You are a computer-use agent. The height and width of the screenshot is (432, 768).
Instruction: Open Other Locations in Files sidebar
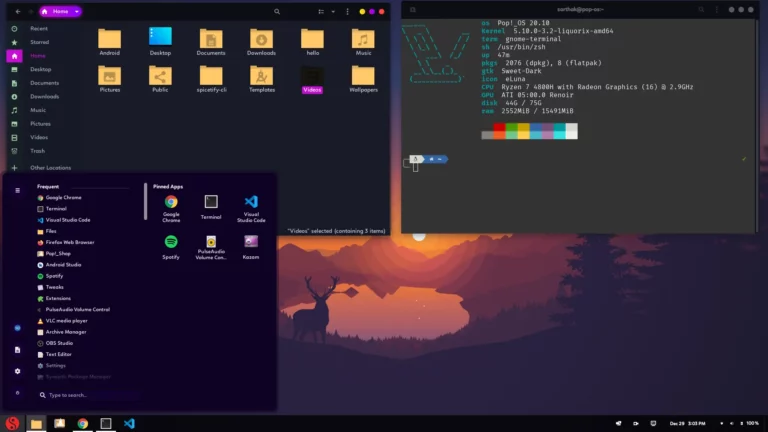point(50,168)
